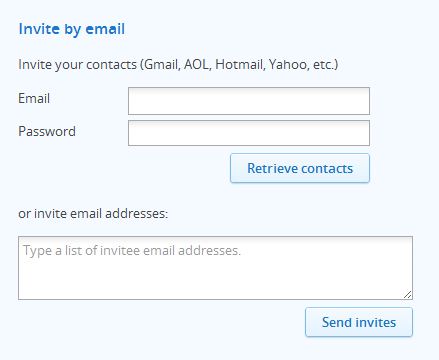Click the word AOL in the description
This screenshot has width=439, height=360.
coord(197,64)
